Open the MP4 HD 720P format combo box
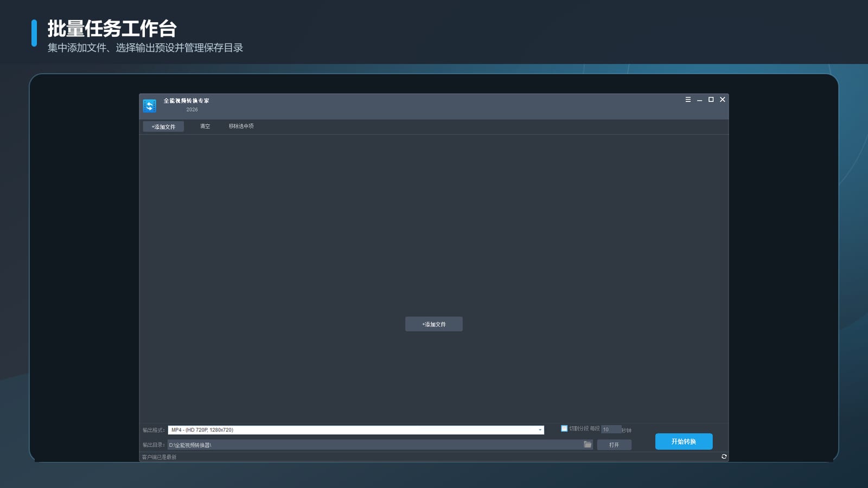The width and height of the screenshot is (868, 488). tap(356, 430)
